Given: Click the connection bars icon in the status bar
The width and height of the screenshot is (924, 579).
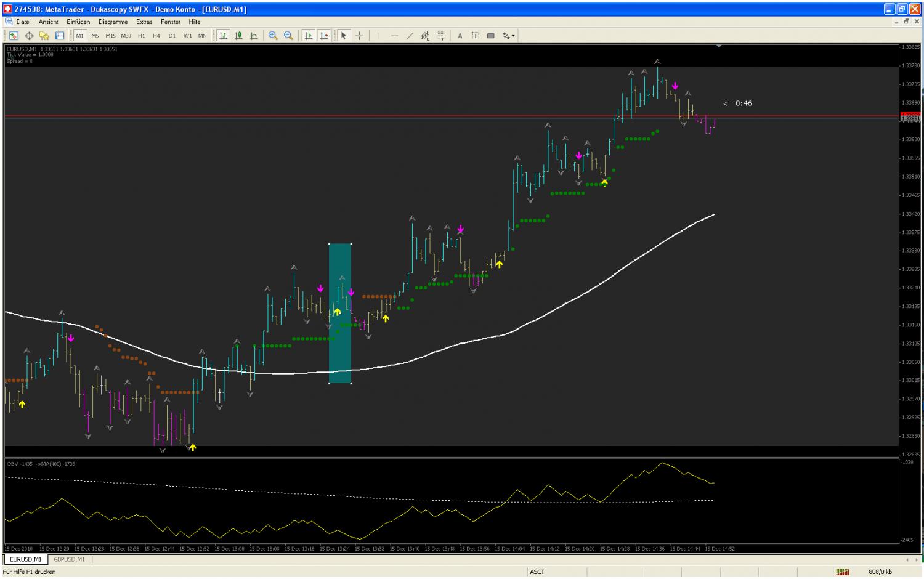Looking at the screenshot, I should (x=842, y=572).
